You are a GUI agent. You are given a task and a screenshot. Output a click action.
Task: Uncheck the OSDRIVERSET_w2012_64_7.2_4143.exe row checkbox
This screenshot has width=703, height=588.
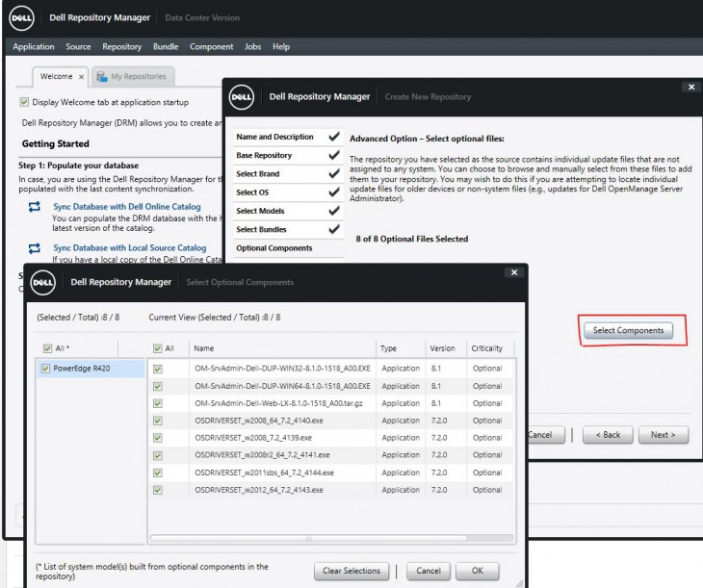click(x=158, y=490)
